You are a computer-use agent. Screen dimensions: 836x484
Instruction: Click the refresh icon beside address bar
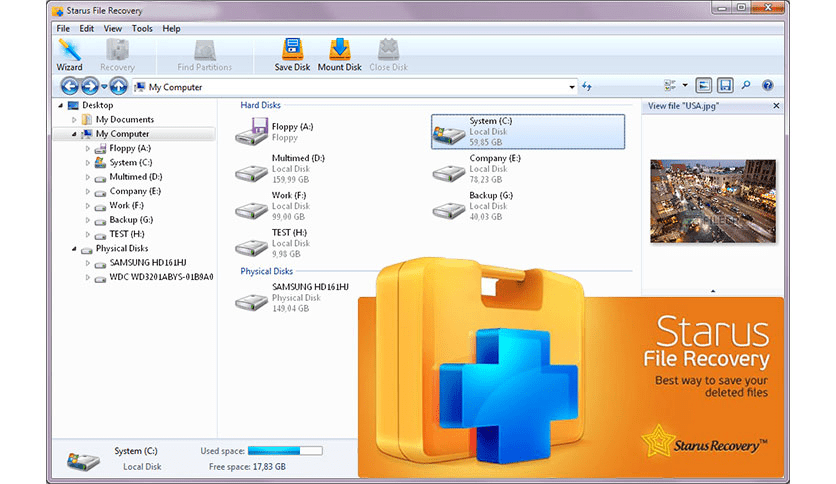(x=587, y=87)
